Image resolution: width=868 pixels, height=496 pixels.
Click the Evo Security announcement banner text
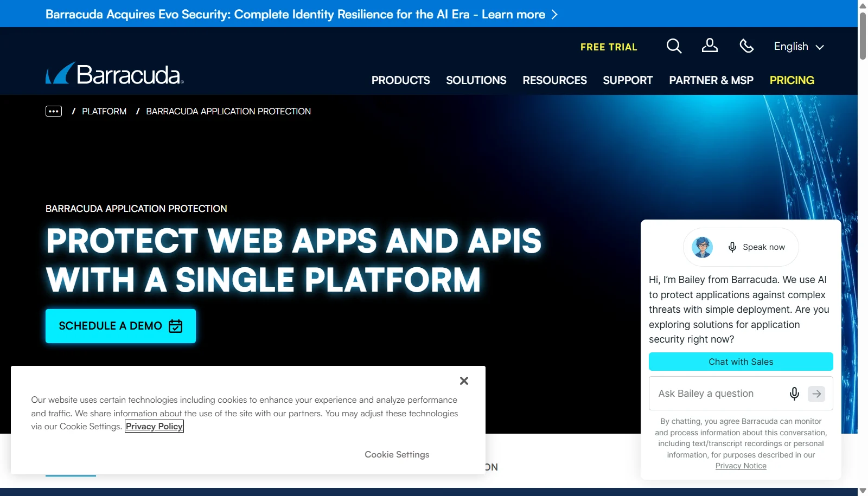tap(295, 15)
